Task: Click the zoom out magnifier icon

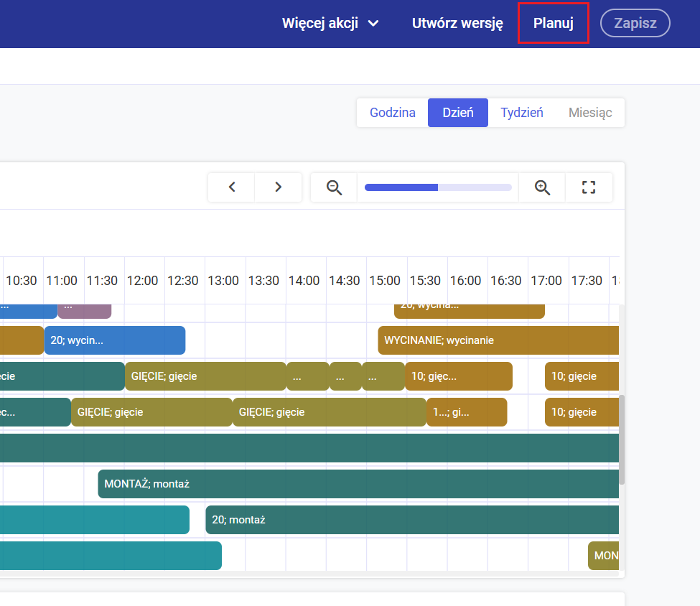Action: click(x=334, y=187)
